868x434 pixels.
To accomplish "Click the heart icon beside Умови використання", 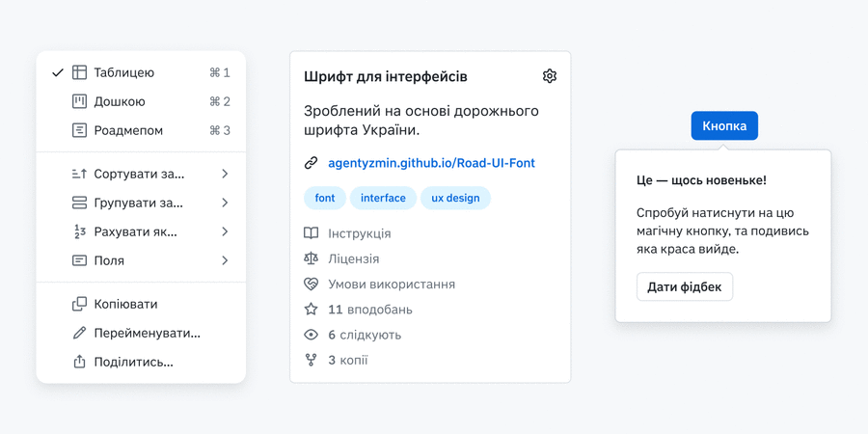I will pyautogui.click(x=311, y=285).
